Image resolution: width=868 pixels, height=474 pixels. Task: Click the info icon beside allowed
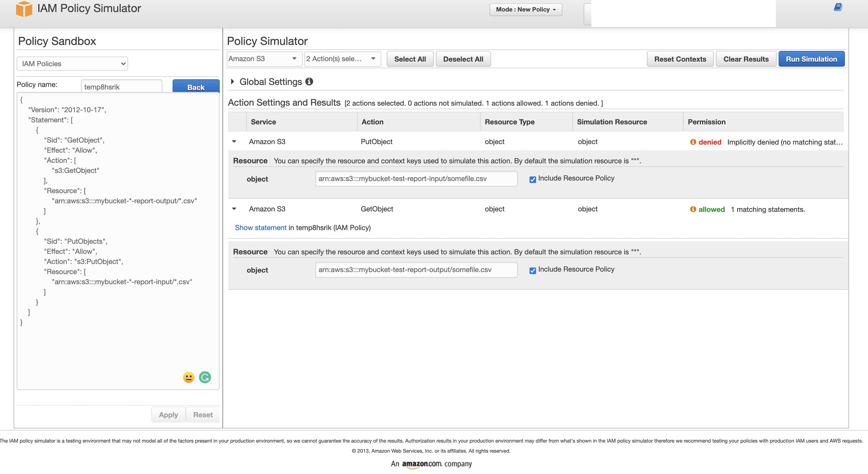point(693,209)
